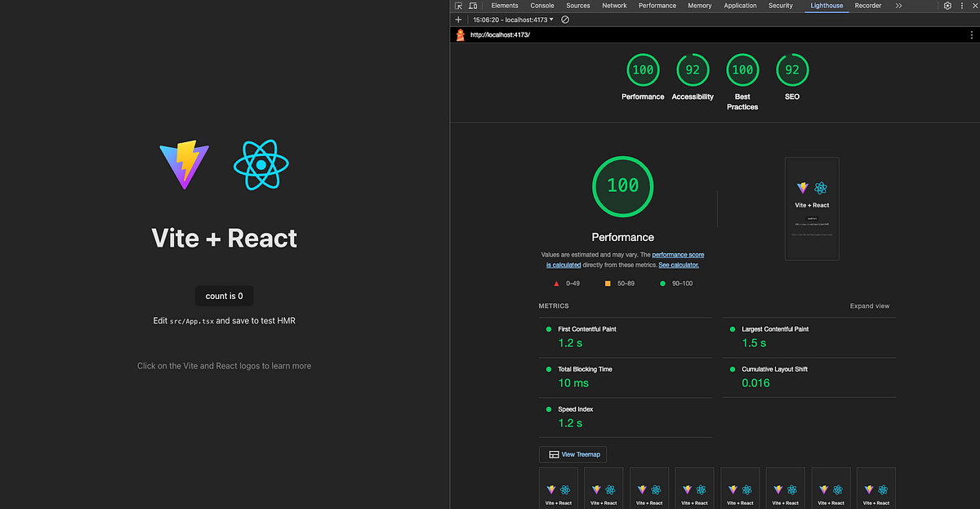Click the Vite logo on the page
The width and height of the screenshot is (980, 509).
(184, 164)
